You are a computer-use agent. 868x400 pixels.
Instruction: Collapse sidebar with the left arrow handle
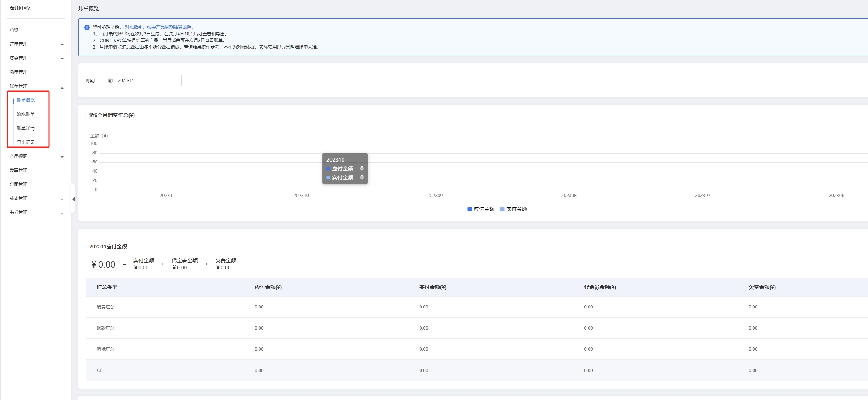(x=73, y=199)
